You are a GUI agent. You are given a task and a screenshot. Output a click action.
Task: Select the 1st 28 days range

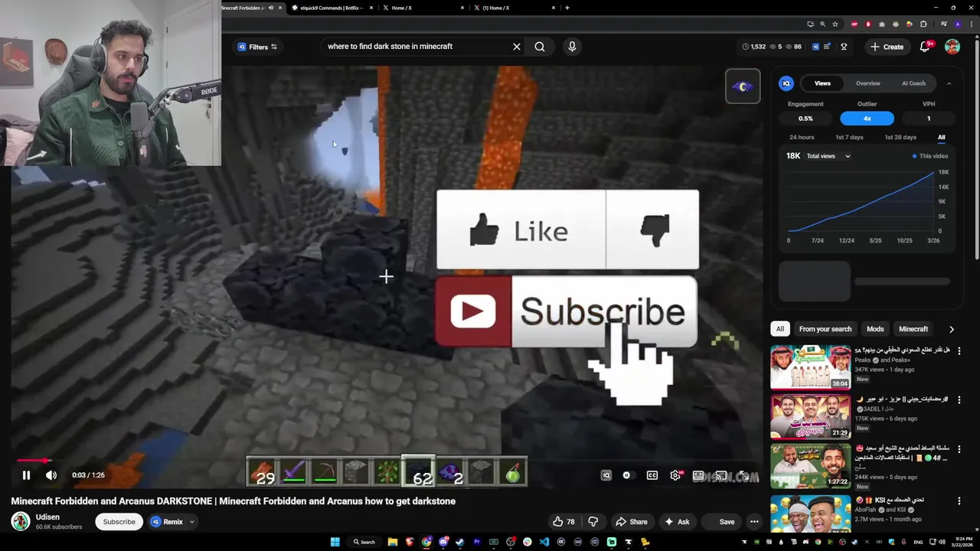coord(900,138)
